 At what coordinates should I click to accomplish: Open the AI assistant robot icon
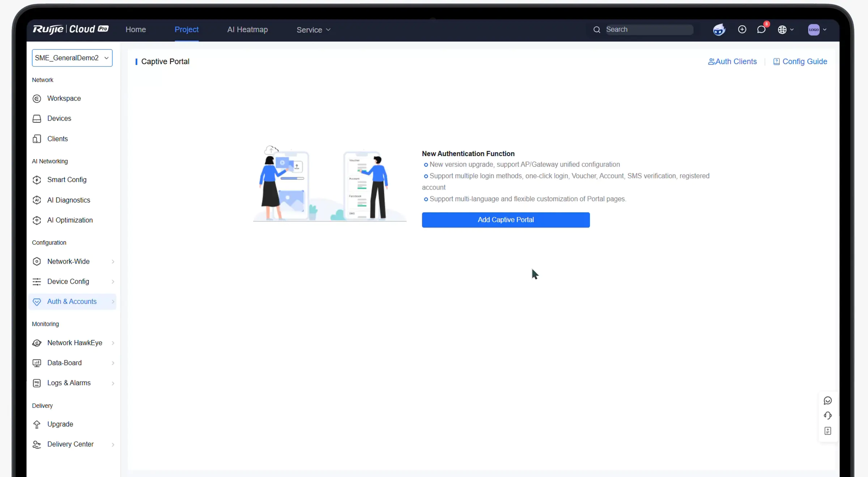point(719,30)
